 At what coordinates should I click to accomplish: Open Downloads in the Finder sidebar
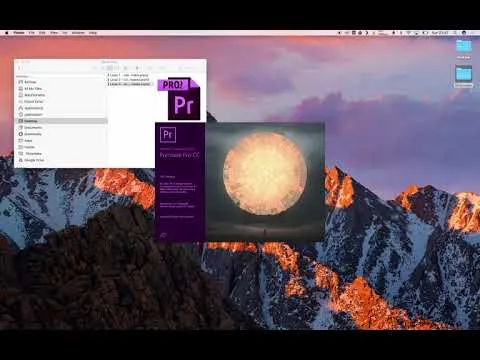31,134
